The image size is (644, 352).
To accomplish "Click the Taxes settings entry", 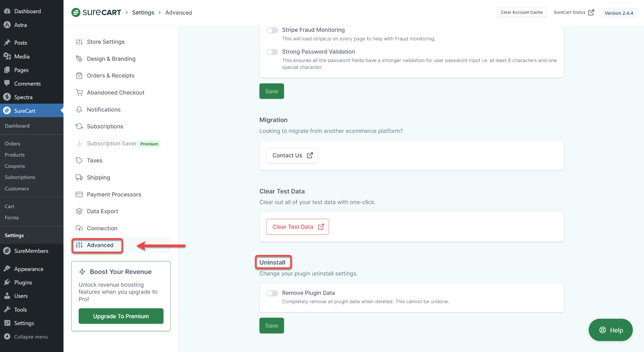I will 94,160.
